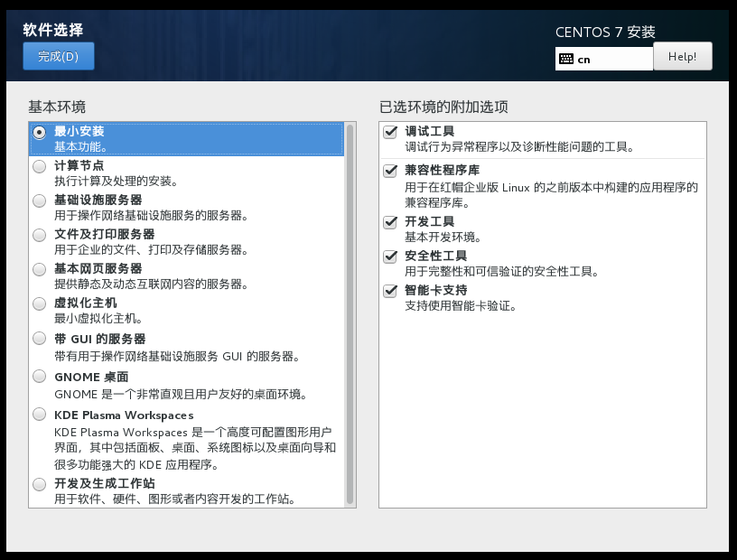The image size is (737, 560).
Task: Open the Help! button
Action: [683, 56]
